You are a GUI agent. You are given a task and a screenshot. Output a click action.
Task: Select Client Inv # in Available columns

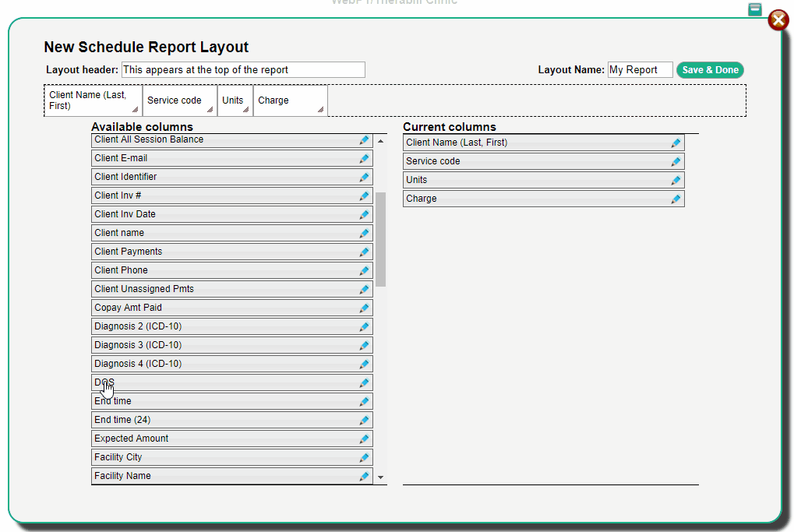tap(232, 196)
